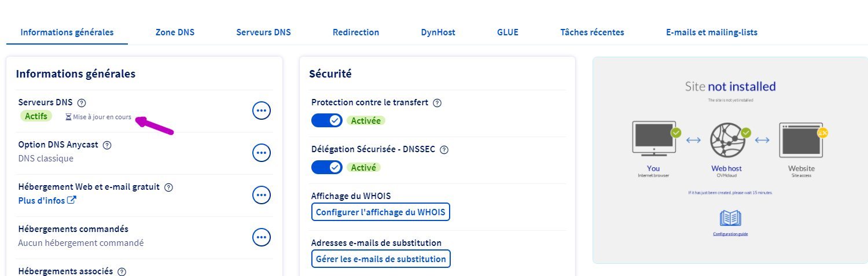Open the Configuration guide link

point(730,234)
